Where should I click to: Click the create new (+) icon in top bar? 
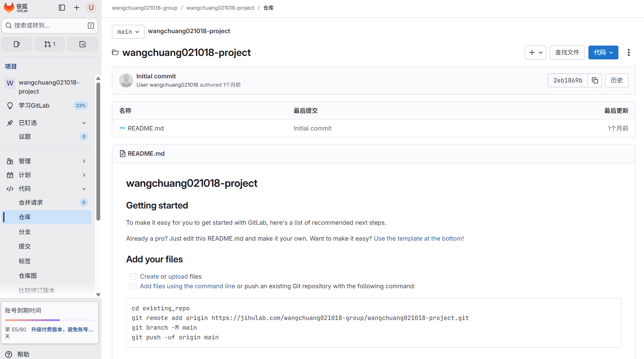tap(76, 7)
